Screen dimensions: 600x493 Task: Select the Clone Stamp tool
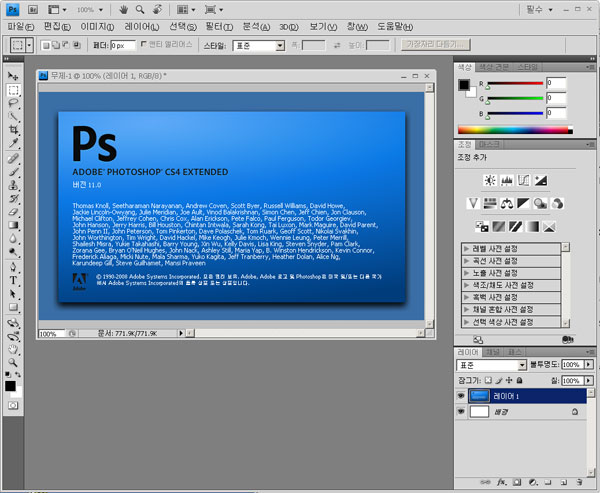13,185
